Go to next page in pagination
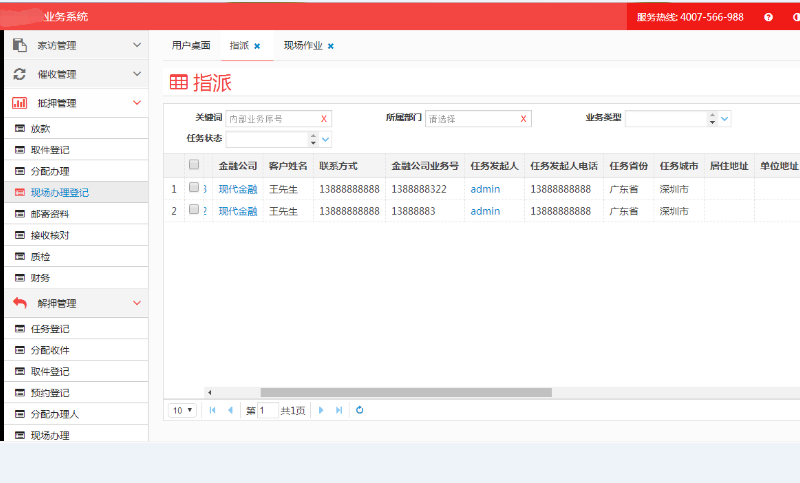The height and width of the screenshot is (483, 800). (x=321, y=410)
